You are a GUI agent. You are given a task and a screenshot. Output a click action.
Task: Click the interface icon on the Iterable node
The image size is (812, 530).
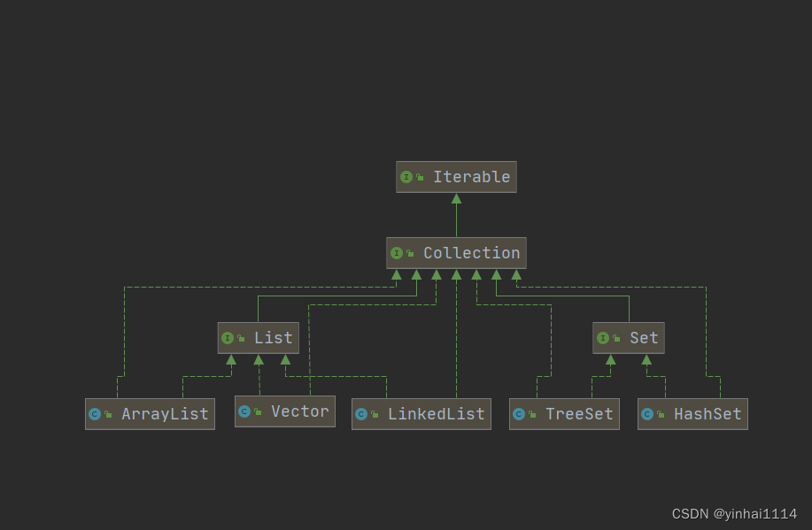pyautogui.click(x=406, y=177)
